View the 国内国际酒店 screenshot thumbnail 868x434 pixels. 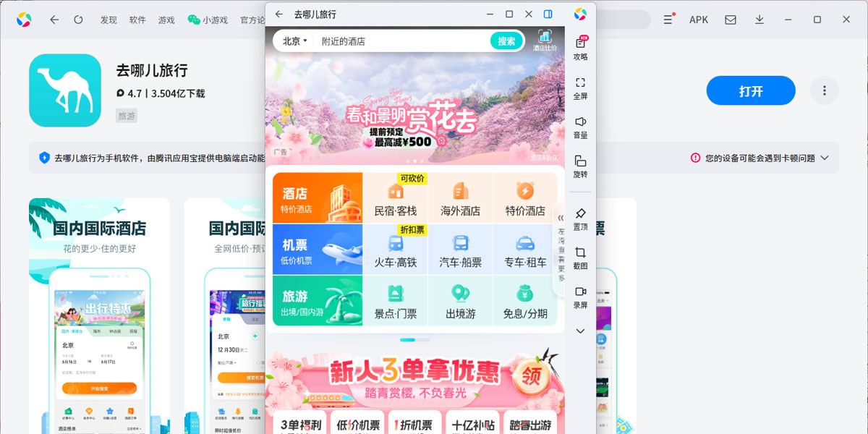point(99,316)
